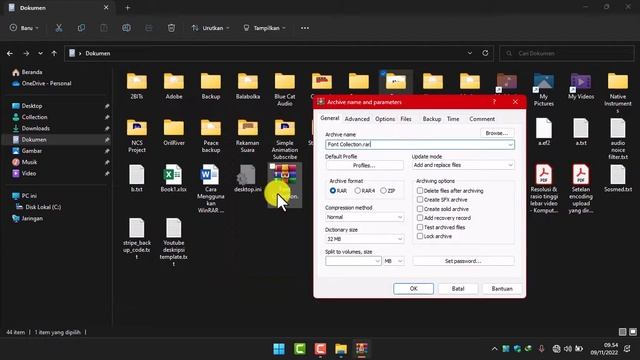Open help with the Bantuan button
The image size is (640, 360).
point(502,289)
